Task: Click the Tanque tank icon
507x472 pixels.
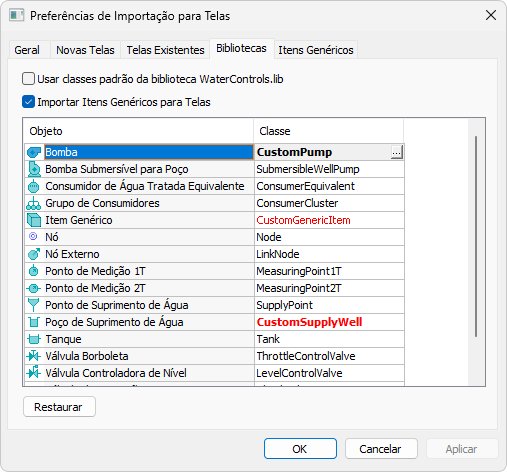Action: click(34, 339)
